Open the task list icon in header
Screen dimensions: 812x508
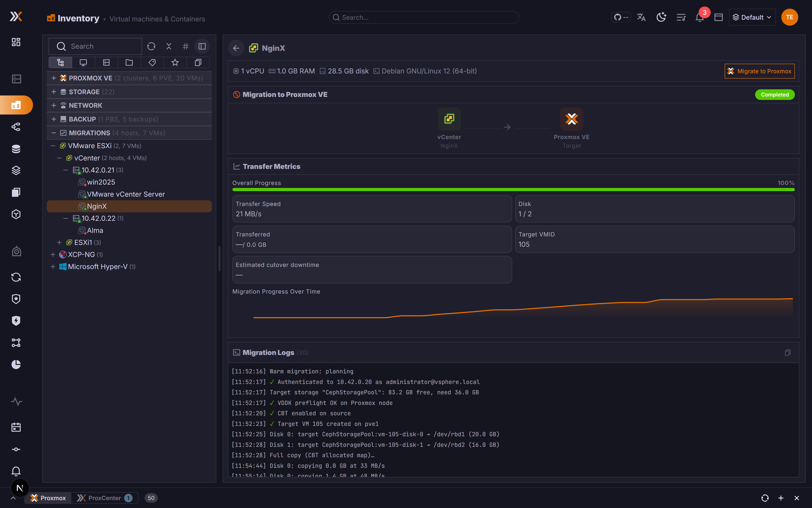point(681,17)
